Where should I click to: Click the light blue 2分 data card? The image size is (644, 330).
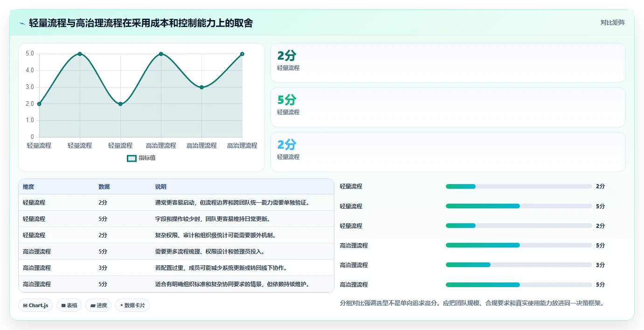(448, 152)
